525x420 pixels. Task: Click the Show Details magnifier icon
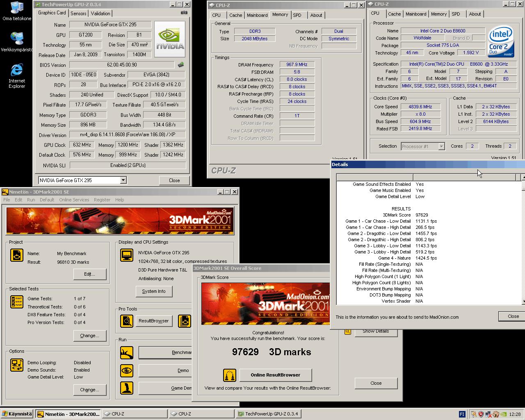348,331
